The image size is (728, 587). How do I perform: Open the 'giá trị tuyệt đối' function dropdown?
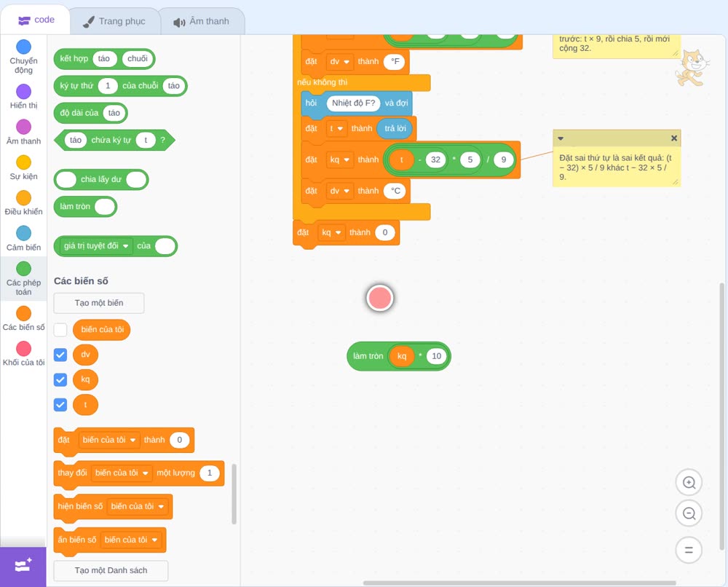click(x=96, y=245)
